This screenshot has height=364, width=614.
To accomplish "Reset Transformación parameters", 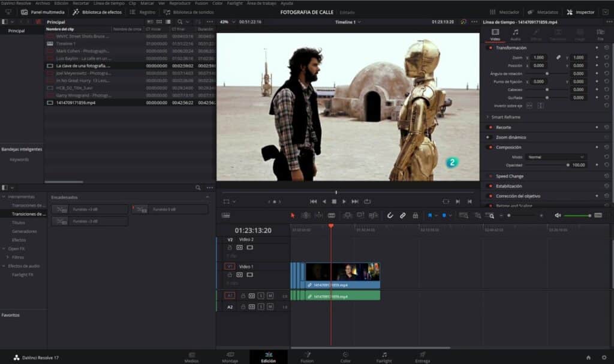I will pos(606,48).
